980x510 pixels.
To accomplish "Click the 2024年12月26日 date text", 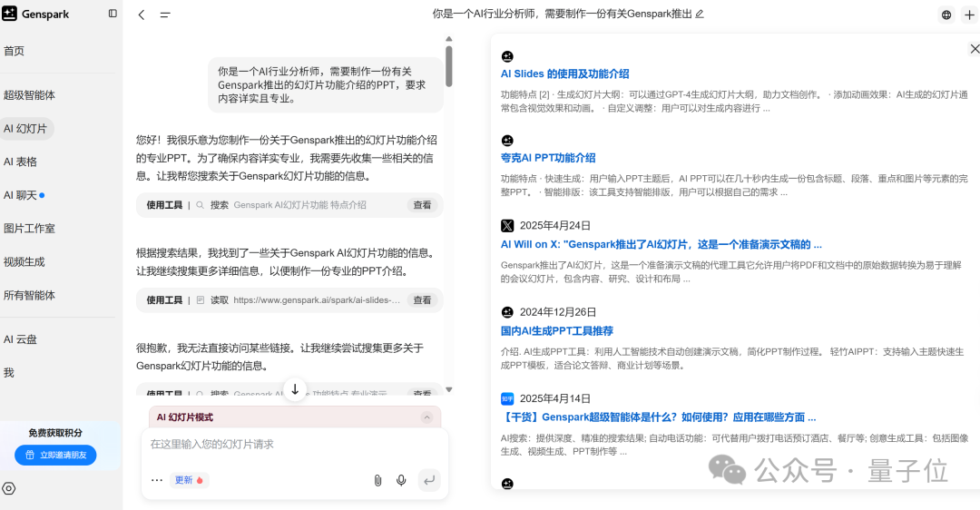I will pyautogui.click(x=558, y=312).
